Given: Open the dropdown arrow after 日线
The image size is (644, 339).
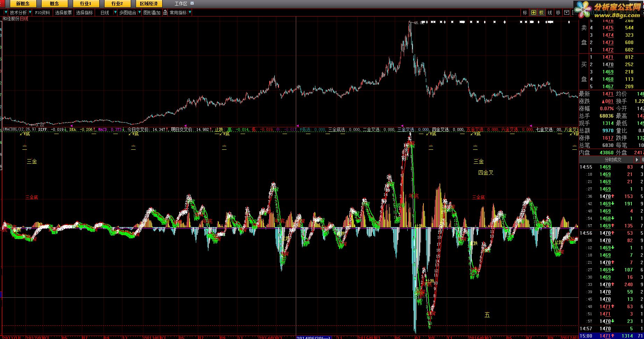Looking at the screenshot, I should tap(115, 13).
